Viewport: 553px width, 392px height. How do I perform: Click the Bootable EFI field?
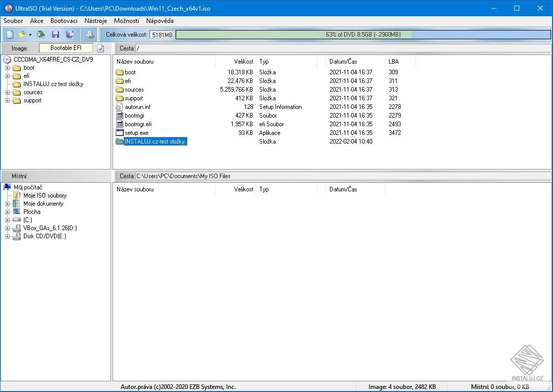coord(66,48)
